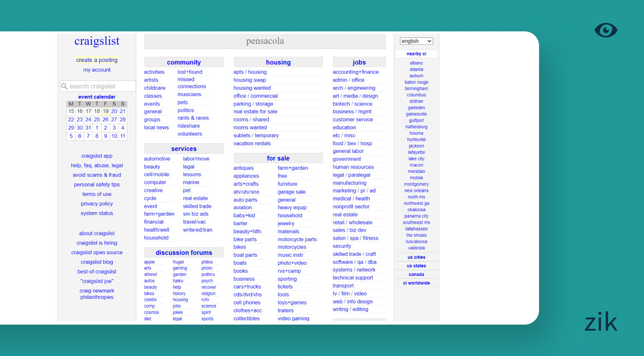
Task: Open craig newmark philanthropies link
Action: tap(97, 294)
